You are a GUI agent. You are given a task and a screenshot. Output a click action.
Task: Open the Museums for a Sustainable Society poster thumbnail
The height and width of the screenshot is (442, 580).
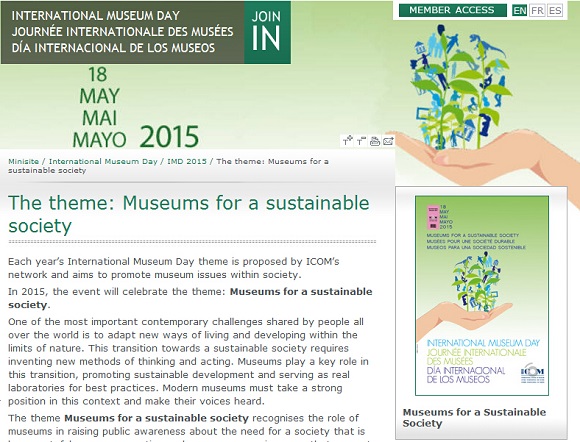click(x=482, y=296)
